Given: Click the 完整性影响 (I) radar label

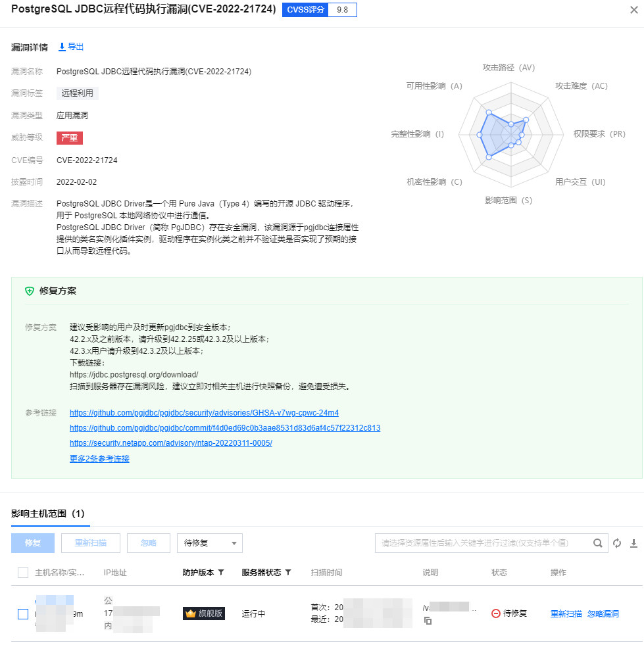Looking at the screenshot, I should pos(417,134).
